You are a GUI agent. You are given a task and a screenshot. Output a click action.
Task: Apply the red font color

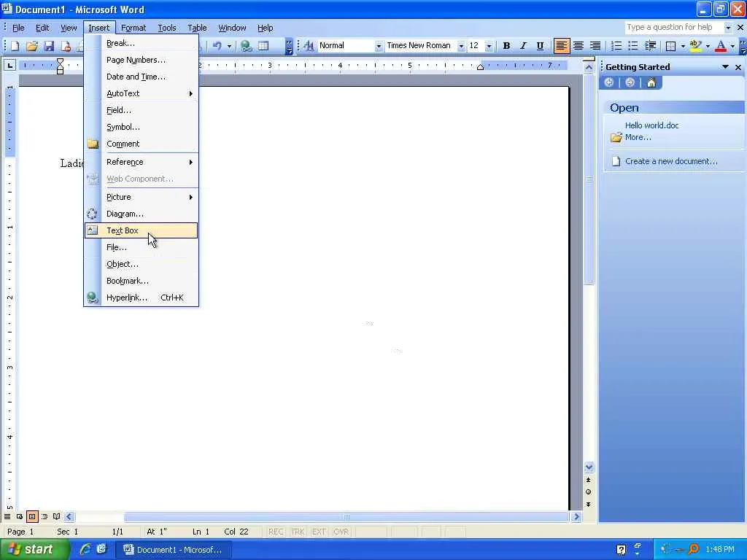(x=721, y=46)
